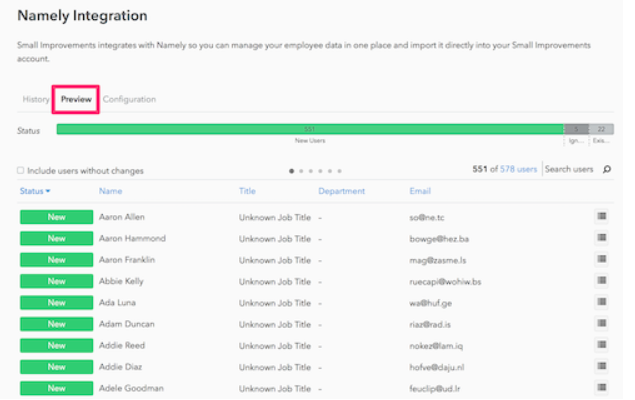Open row details icon for Abbie Kelly

(x=601, y=281)
